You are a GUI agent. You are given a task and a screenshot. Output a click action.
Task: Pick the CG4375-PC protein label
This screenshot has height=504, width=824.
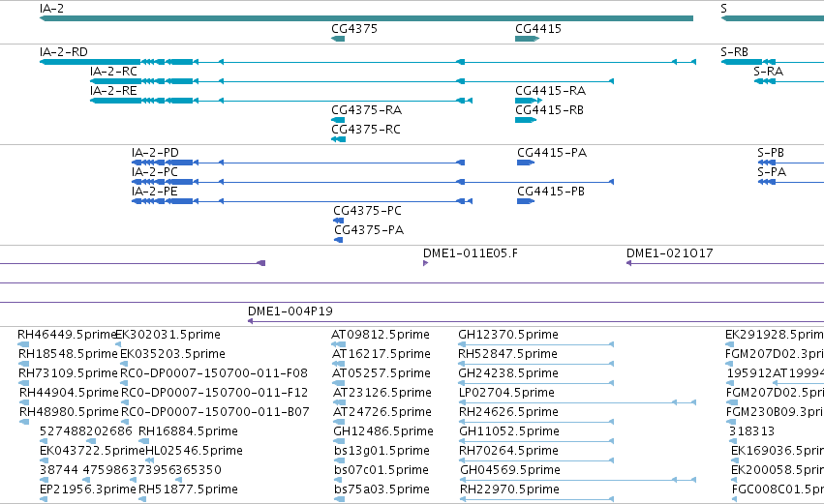[x=367, y=211]
